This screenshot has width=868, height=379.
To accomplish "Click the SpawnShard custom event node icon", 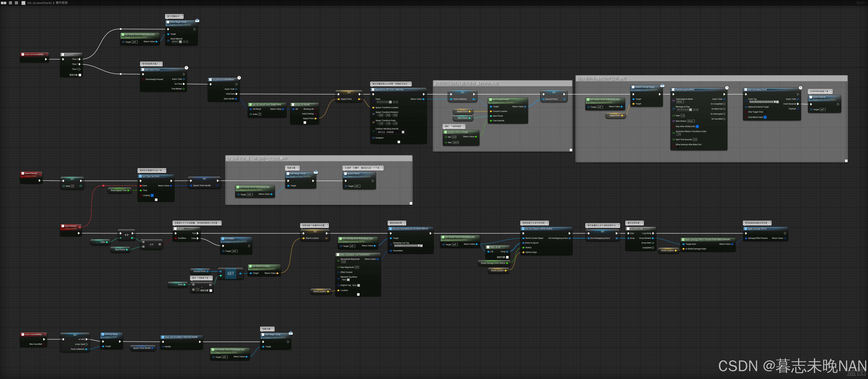I will [x=63, y=226].
